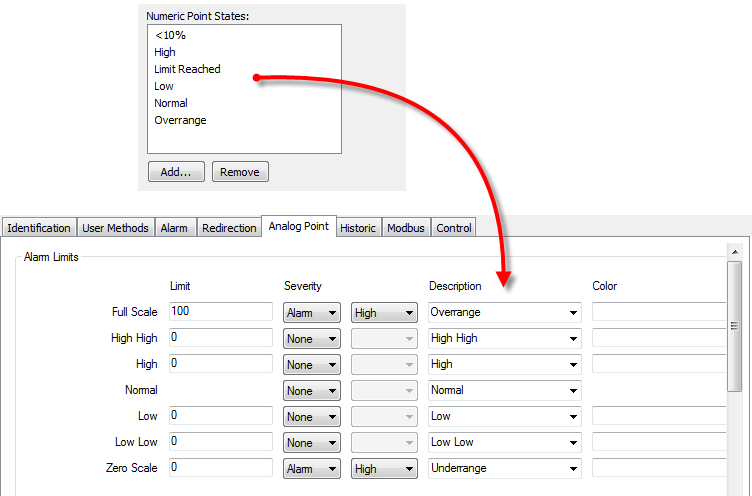Open the Modbus tab
This screenshot has width=752, height=496.
tap(406, 228)
